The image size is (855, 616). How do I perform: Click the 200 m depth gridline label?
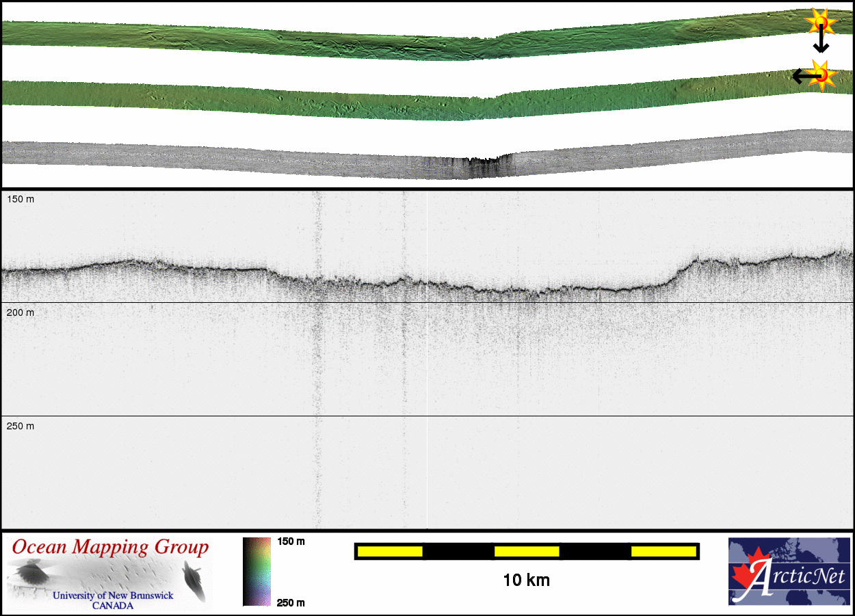[x=20, y=312]
